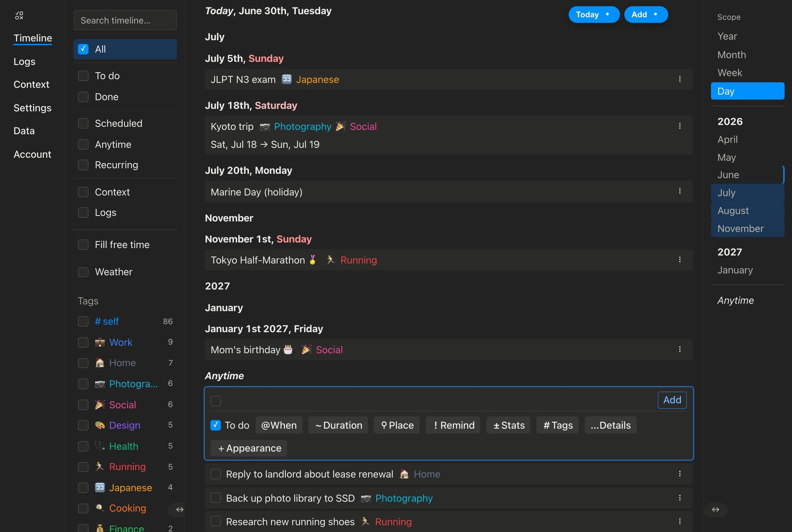Open the three-dot menu for Marine Day
792x532 pixels.
tap(680, 191)
